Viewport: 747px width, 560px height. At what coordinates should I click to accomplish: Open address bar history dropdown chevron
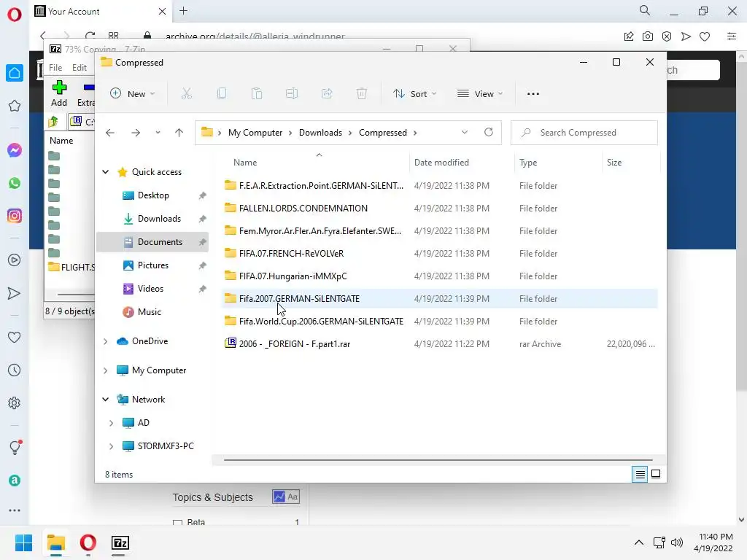click(x=465, y=133)
